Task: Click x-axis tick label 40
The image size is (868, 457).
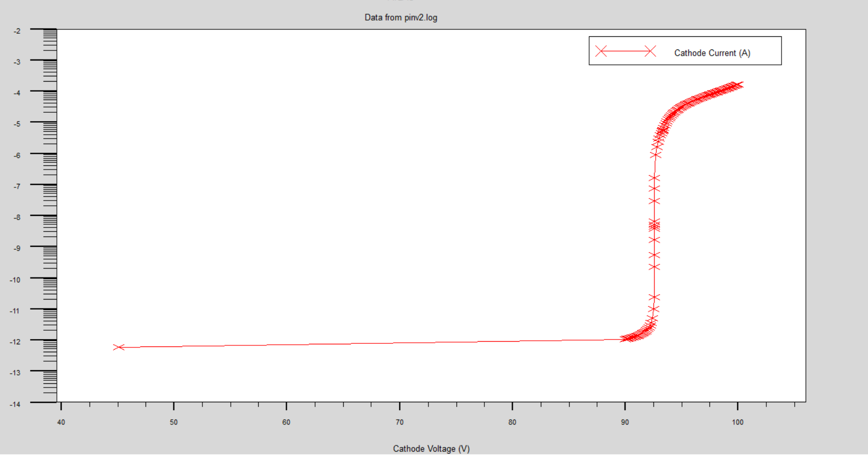Action: (61, 422)
